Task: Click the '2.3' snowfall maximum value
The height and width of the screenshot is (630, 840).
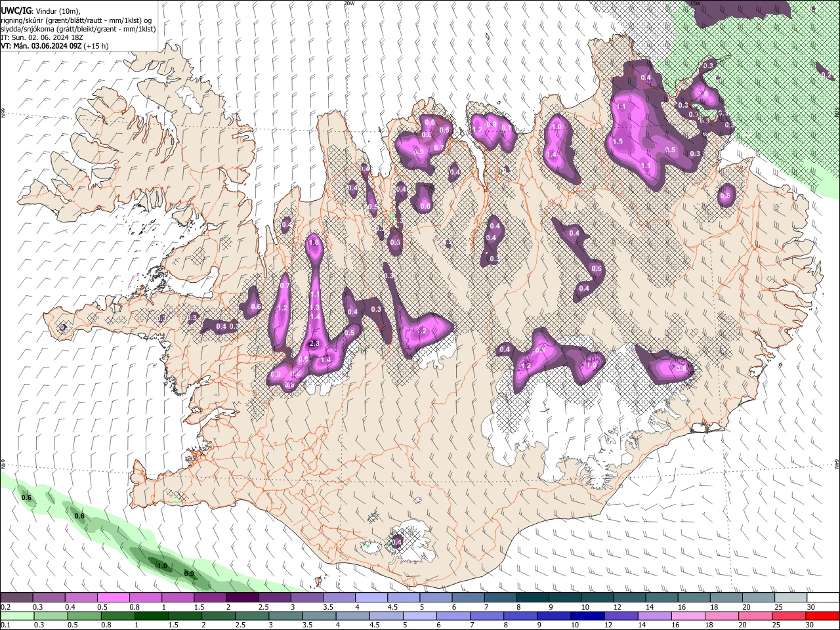Action: (314, 343)
